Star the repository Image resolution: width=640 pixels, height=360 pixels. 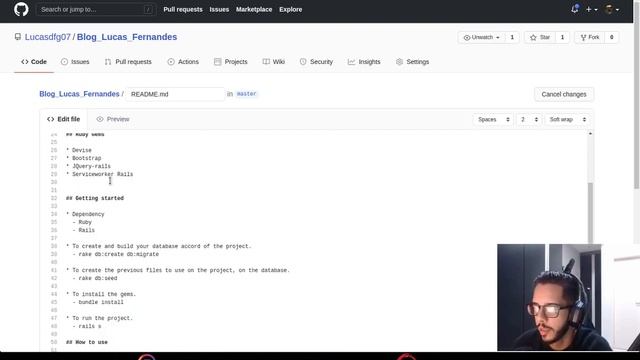(x=540, y=37)
